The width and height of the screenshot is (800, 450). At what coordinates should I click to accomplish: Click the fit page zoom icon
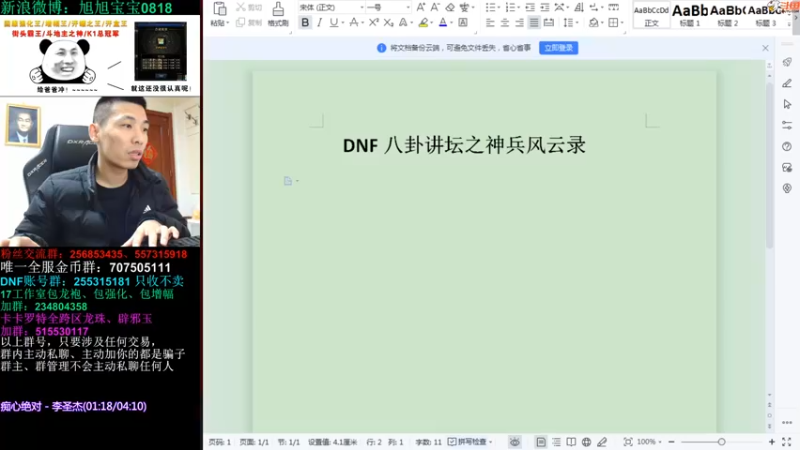[x=628, y=442]
